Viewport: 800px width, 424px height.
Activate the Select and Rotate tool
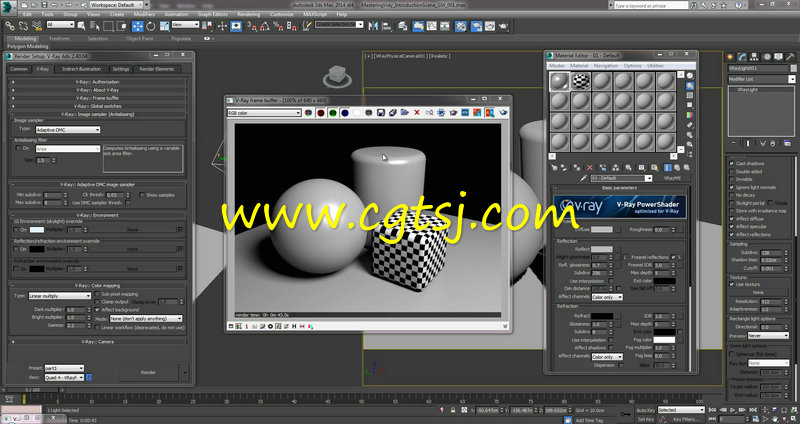click(151, 26)
